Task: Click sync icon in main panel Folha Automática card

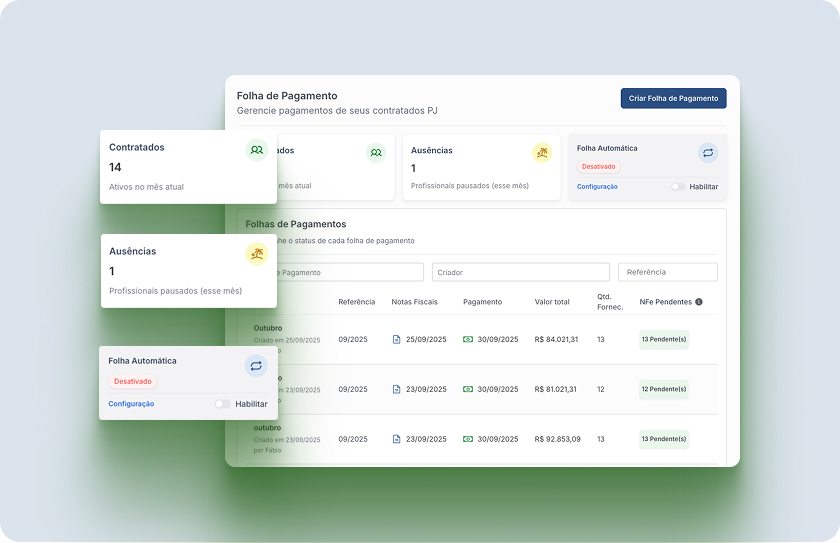Action: coord(708,153)
